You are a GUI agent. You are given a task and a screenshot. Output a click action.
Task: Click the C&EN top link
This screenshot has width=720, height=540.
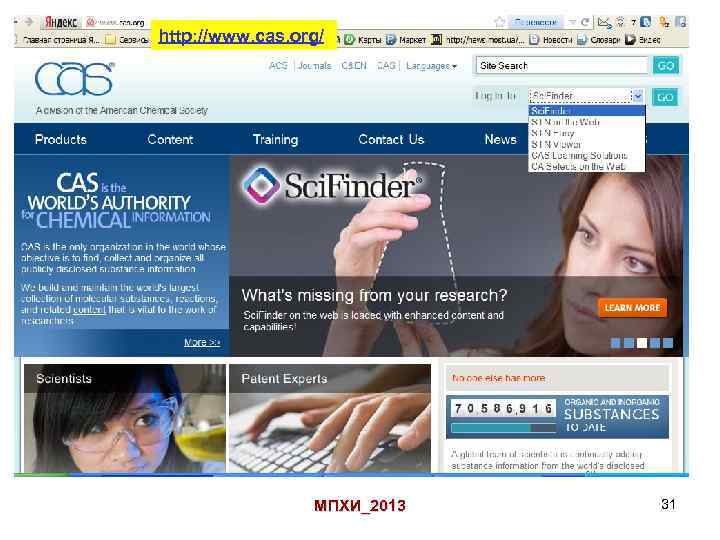(x=354, y=66)
